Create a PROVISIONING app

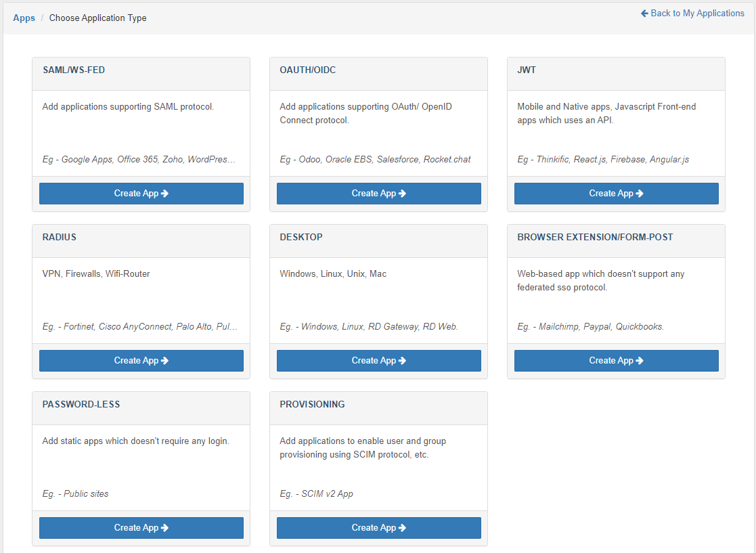(x=378, y=528)
